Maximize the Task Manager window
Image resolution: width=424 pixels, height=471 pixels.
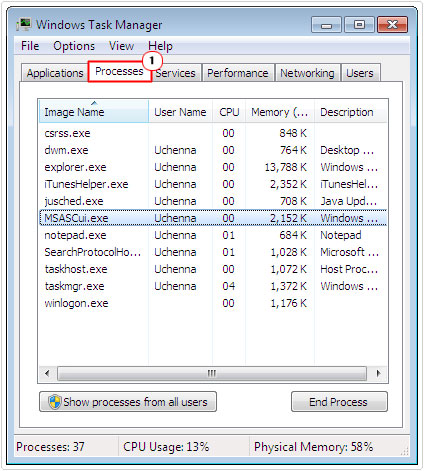pos(359,25)
